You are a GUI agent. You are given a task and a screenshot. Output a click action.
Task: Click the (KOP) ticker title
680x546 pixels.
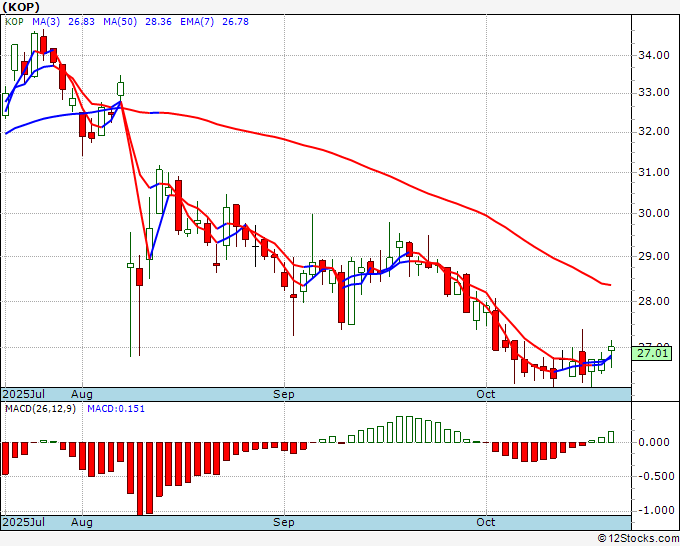(x=21, y=7)
